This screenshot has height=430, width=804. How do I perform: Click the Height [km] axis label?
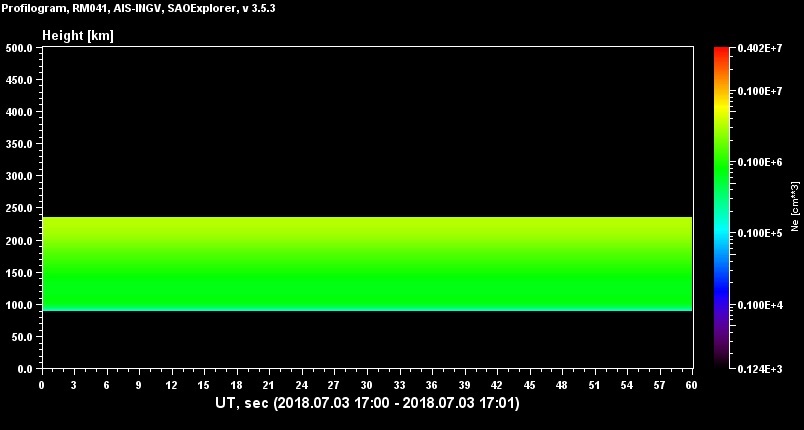[78, 36]
